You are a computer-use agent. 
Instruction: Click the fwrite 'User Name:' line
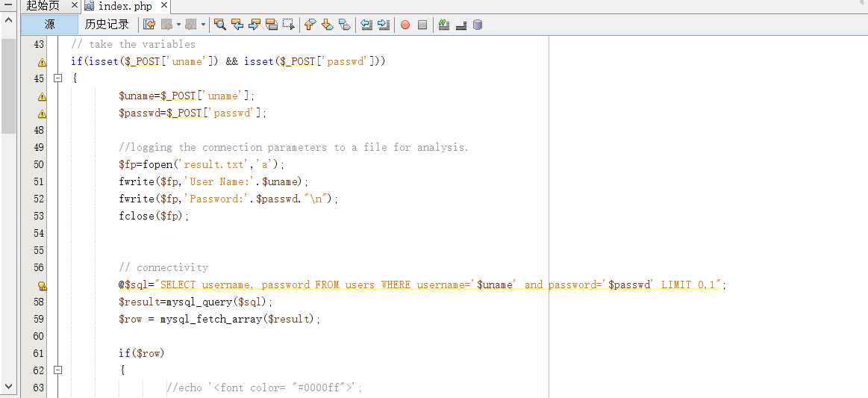(x=213, y=181)
